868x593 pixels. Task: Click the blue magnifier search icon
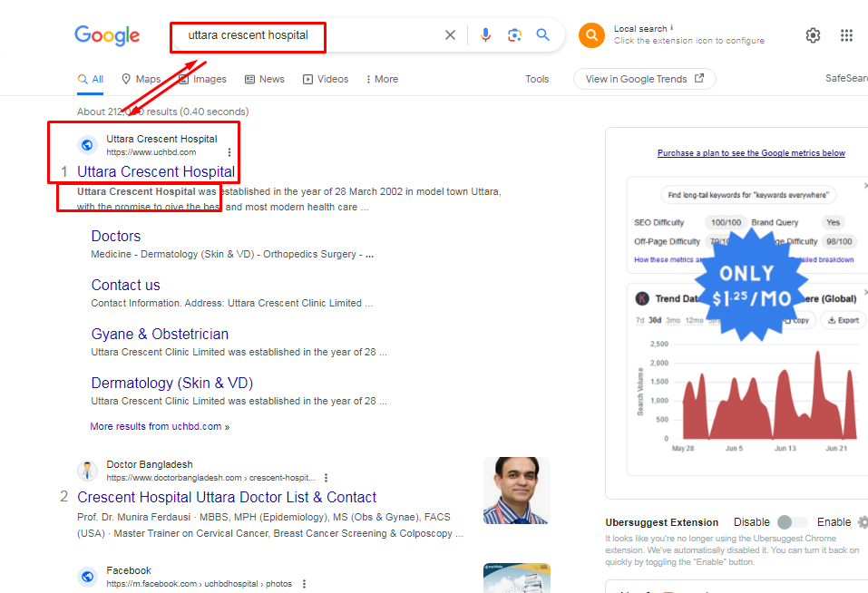pos(543,34)
